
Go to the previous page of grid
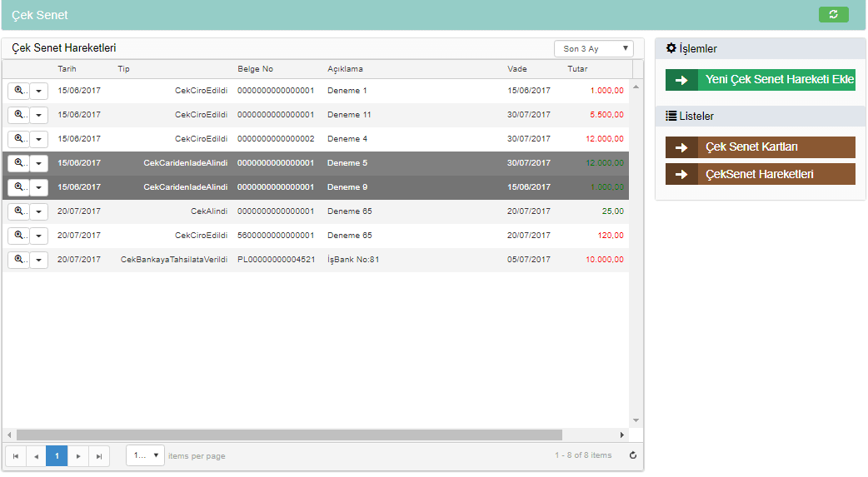click(36, 455)
